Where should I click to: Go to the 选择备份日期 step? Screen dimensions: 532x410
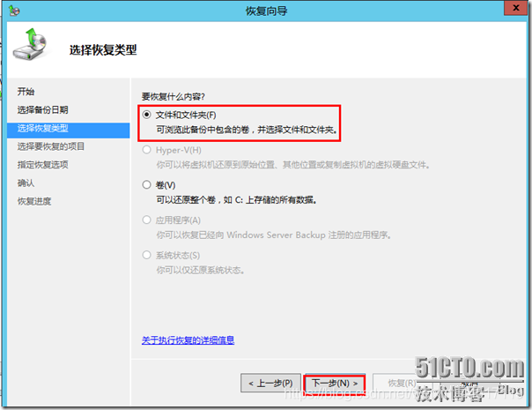(x=43, y=109)
